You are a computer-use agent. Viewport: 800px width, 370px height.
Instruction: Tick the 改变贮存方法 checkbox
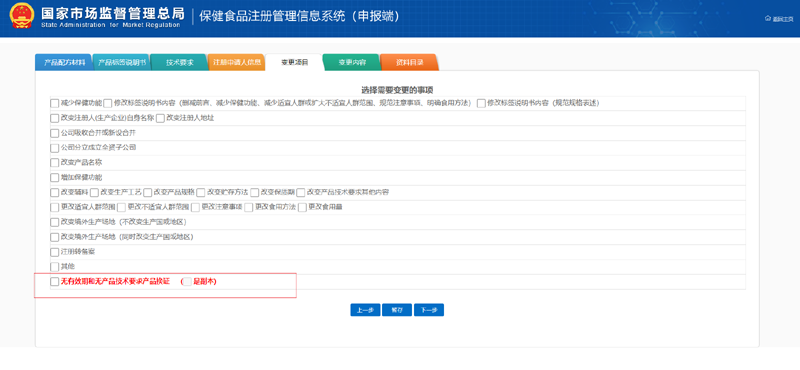pos(201,192)
